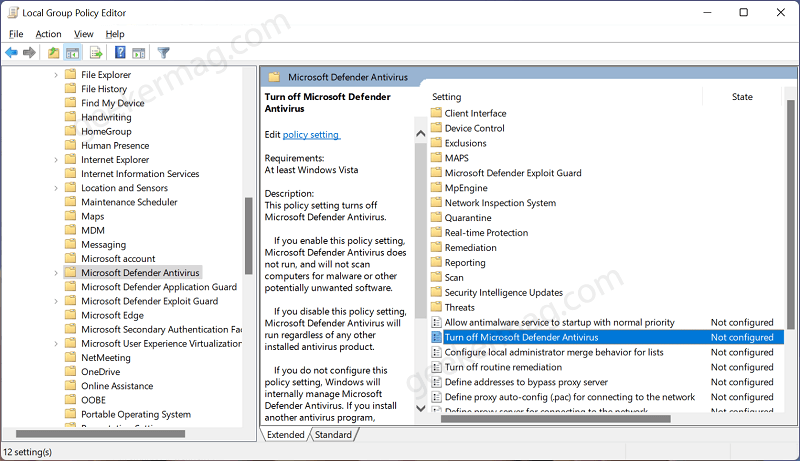This screenshot has width=800, height=461.
Task: Click policy icon for Allow antimalware service startup
Action: click(x=436, y=322)
